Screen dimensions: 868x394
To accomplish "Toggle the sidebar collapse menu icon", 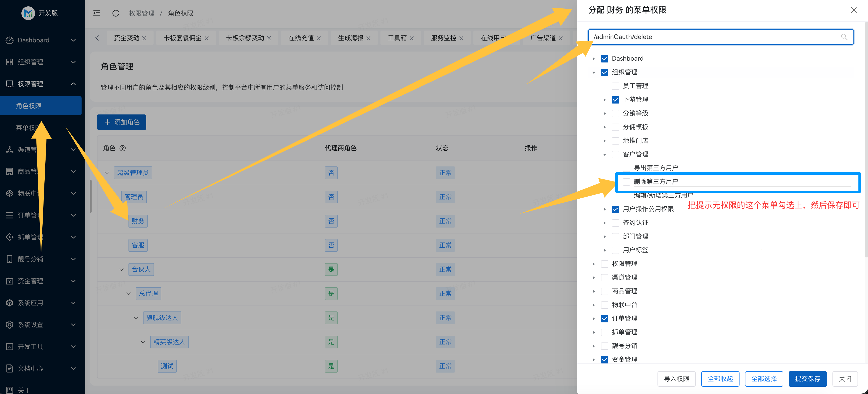I will pyautogui.click(x=97, y=13).
